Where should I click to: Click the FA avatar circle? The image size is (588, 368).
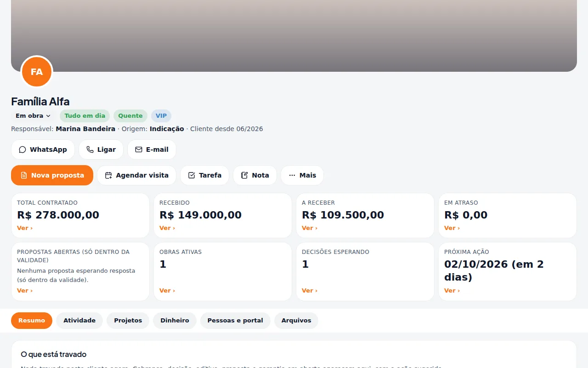tap(37, 72)
